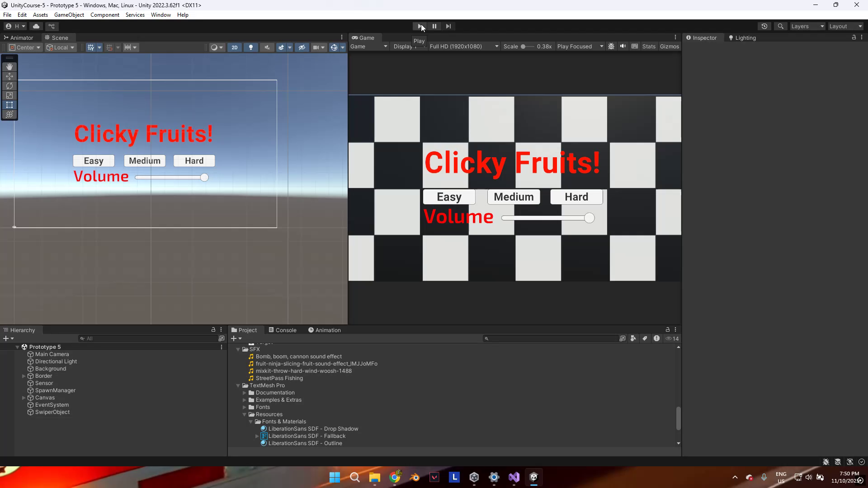Open Unity cloud services icon
This screenshot has width=868, height=488.
pyautogui.click(x=36, y=26)
